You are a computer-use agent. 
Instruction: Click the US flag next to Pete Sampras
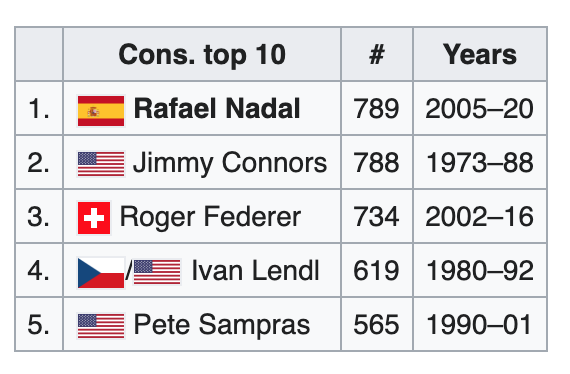(101, 326)
